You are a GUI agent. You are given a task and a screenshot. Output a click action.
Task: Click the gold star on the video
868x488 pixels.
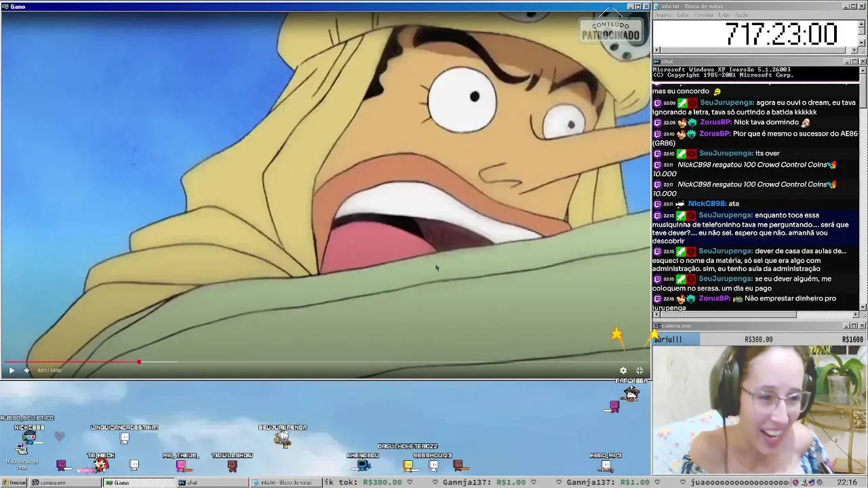[x=616, y=334]
